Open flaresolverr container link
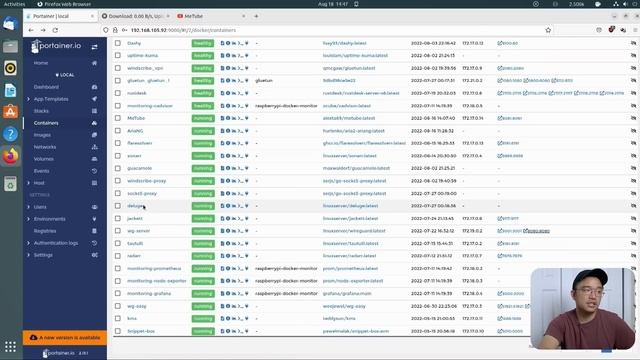This screenshot has height=360, width=640. point(140,143)
